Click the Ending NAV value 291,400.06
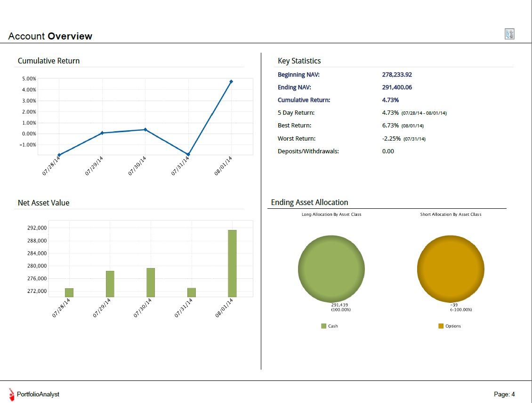This screenshot has width=532, height=403. pos(397,87)
